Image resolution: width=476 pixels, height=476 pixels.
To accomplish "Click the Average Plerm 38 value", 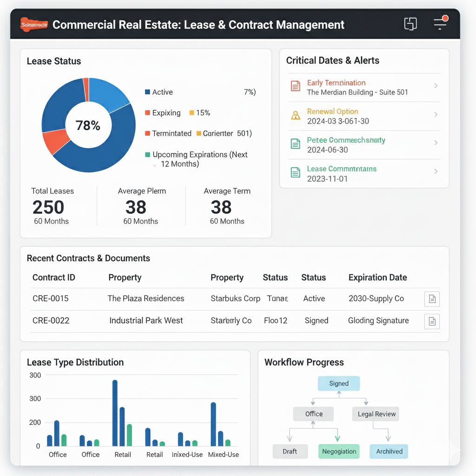I will [x=136, y=207].
